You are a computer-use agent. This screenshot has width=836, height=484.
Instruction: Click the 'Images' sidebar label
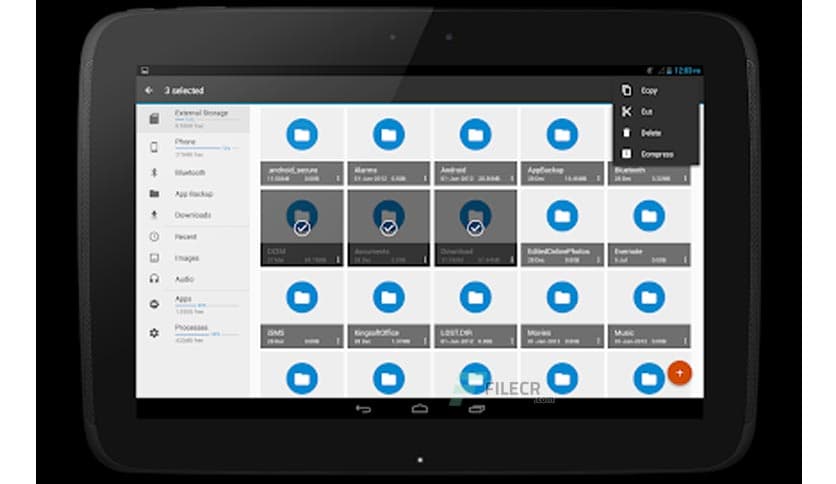[x=187, y=258]
